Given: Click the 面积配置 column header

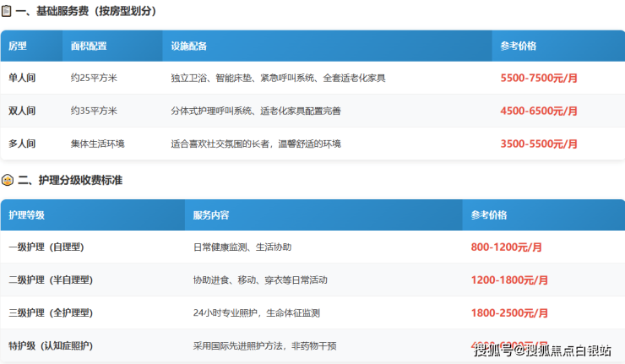Looking at the screenshot, I should [89, 46].
